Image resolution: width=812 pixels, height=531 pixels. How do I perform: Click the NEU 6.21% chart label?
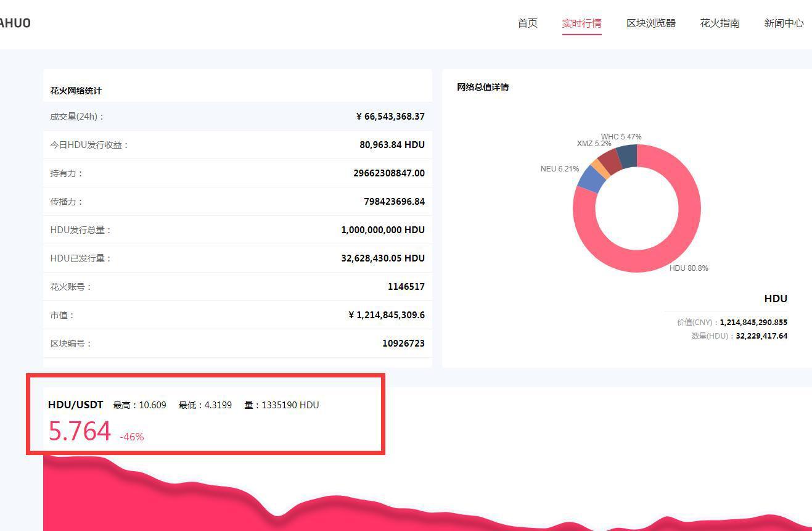click(x=559, y=169)
